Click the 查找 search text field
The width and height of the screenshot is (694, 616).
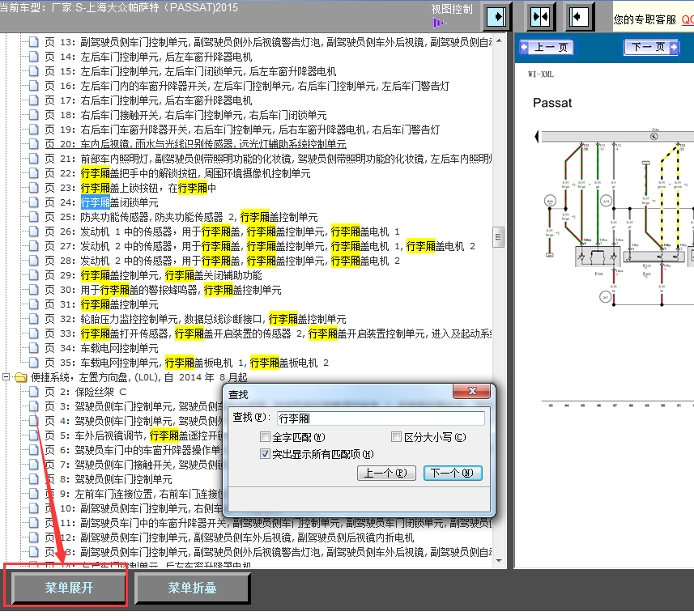(380, 418)
